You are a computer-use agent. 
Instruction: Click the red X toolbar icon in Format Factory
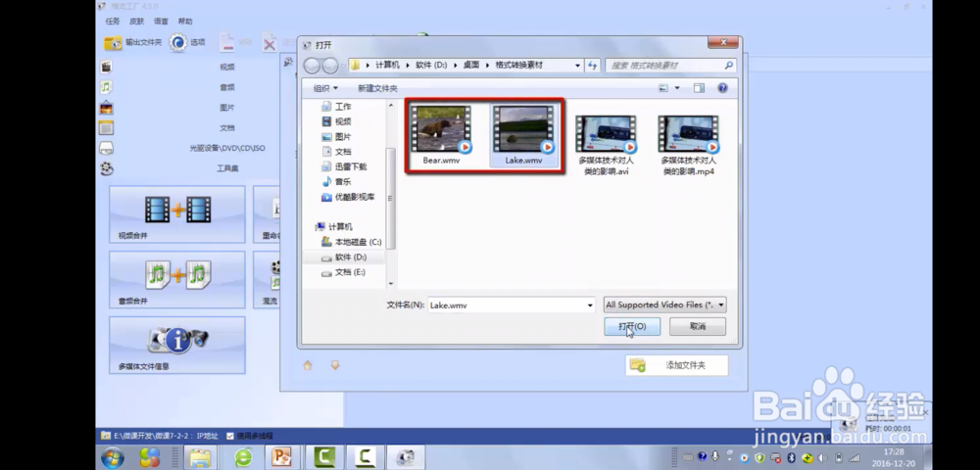tap(269, 43)
